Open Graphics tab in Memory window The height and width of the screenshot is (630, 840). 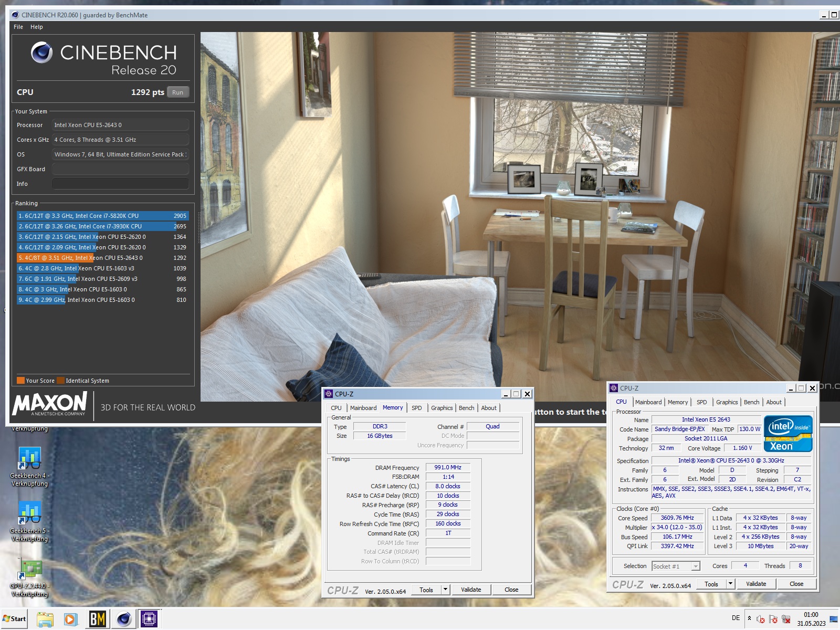(x=442, y=408)
